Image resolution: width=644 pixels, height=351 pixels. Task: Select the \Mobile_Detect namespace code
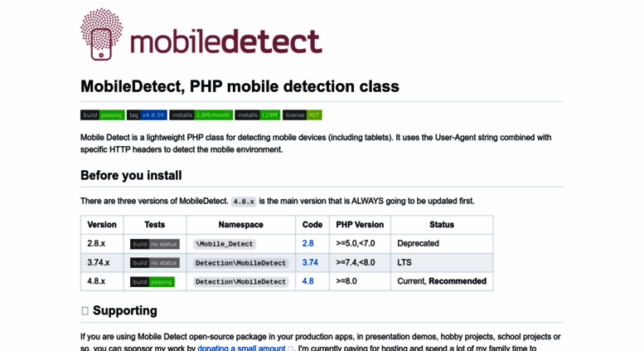[225, 244]
